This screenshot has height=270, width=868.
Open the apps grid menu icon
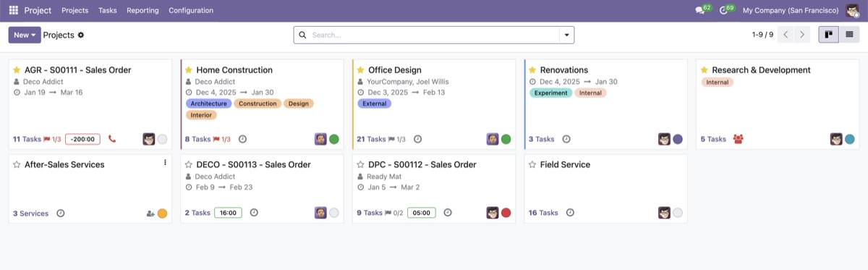[14, 10]
